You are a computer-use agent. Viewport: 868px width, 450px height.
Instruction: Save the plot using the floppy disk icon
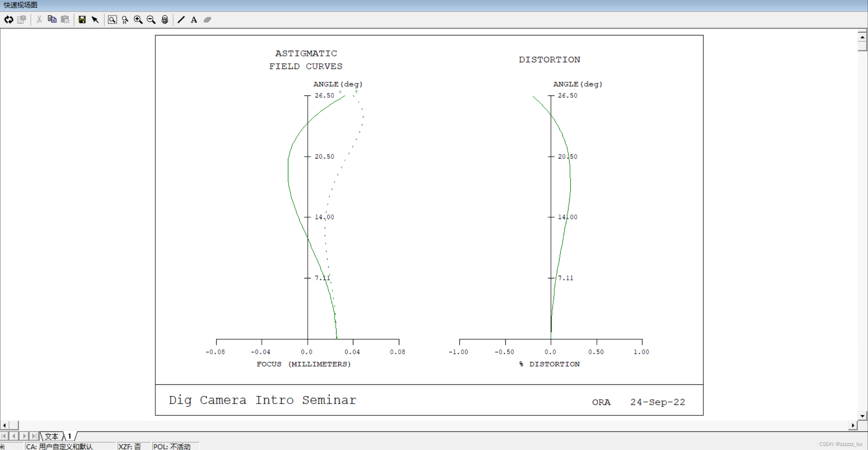click(x=82, y=20)
